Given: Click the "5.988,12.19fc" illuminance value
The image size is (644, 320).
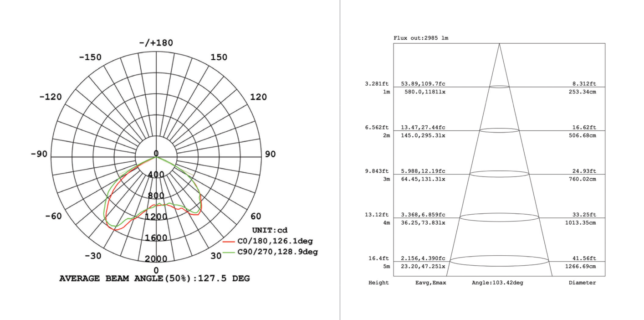Looking at the screenshot, I should click(x=423, y=171).
